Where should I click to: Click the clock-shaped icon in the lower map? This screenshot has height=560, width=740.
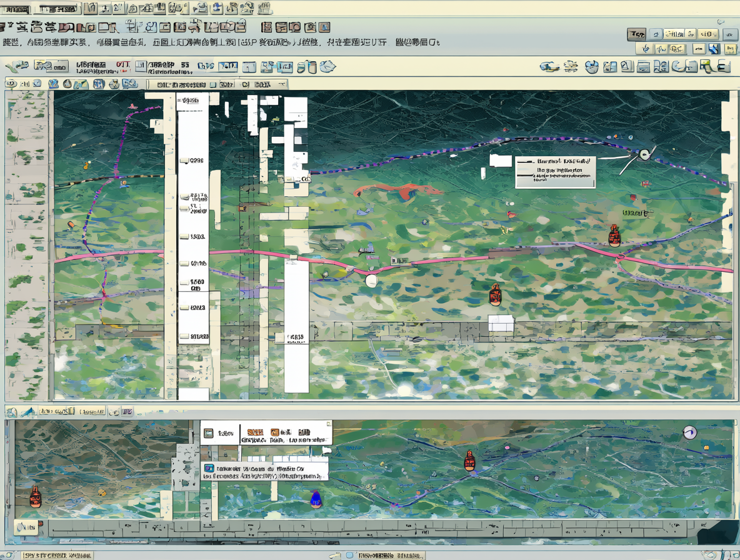[690, 432]
